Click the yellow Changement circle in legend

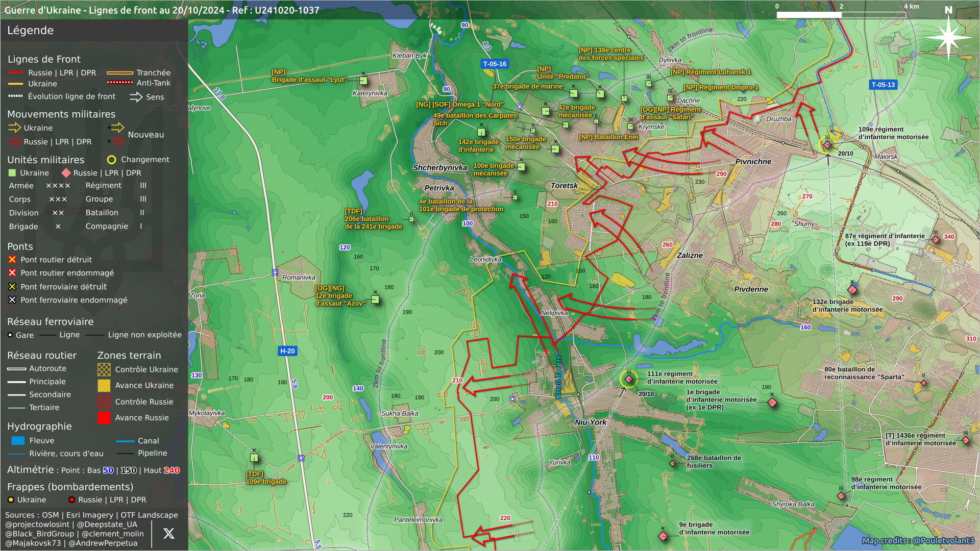point(111,160)
